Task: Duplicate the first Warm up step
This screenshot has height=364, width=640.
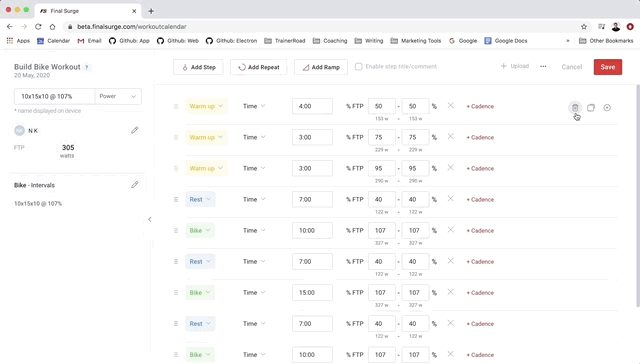Action: pyautogui.click(x=591, y=108)
